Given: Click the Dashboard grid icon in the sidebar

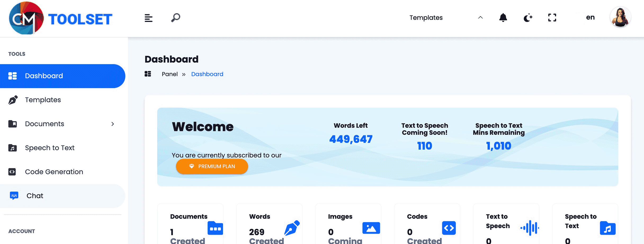Looking at the screenshot, I should (12, 76).
